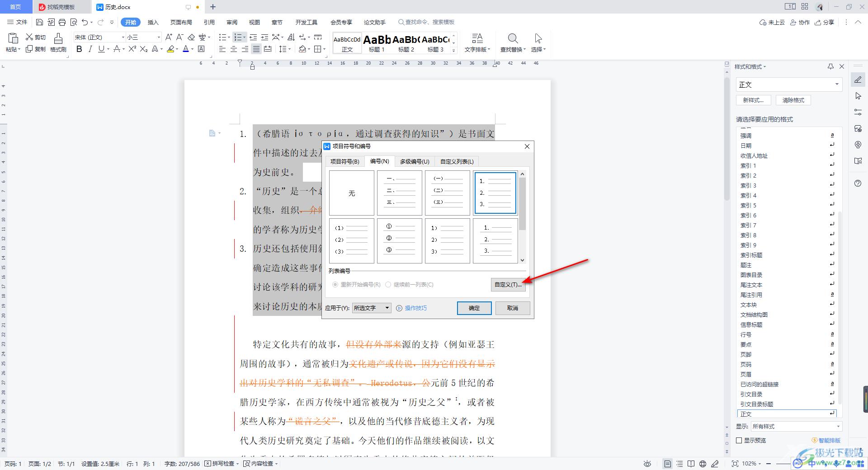Apply Bold formatting
Viewport: 868px width, 470px height.
click(x=79, y=49)
